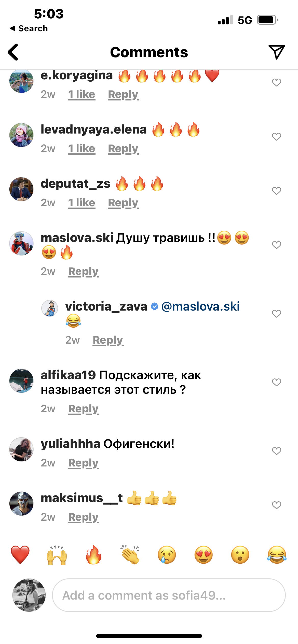Screen dimensions: 298x644
Task: Focus the Add a comment field
Action: [x=169, y=595]
